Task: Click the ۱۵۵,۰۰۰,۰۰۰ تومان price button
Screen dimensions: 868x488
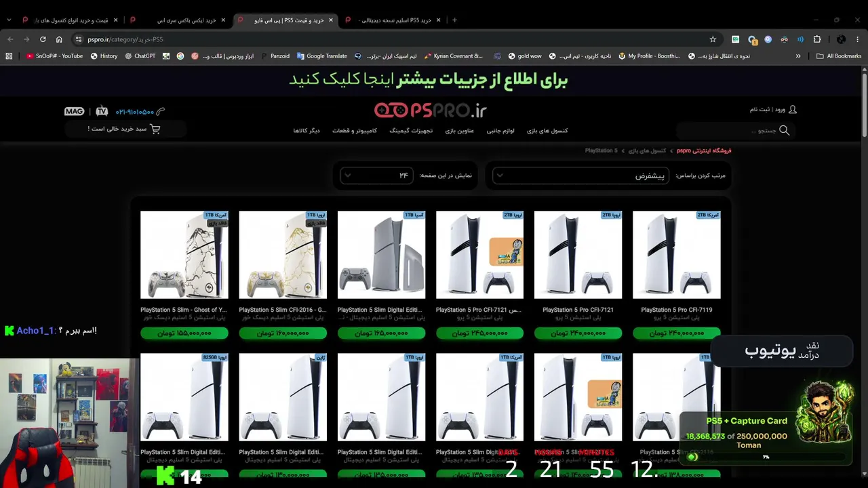Action: [x=184, y=333]
